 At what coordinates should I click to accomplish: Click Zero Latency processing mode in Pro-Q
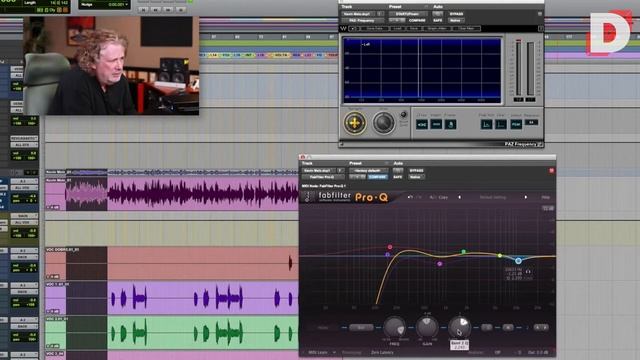pos(382,352)
